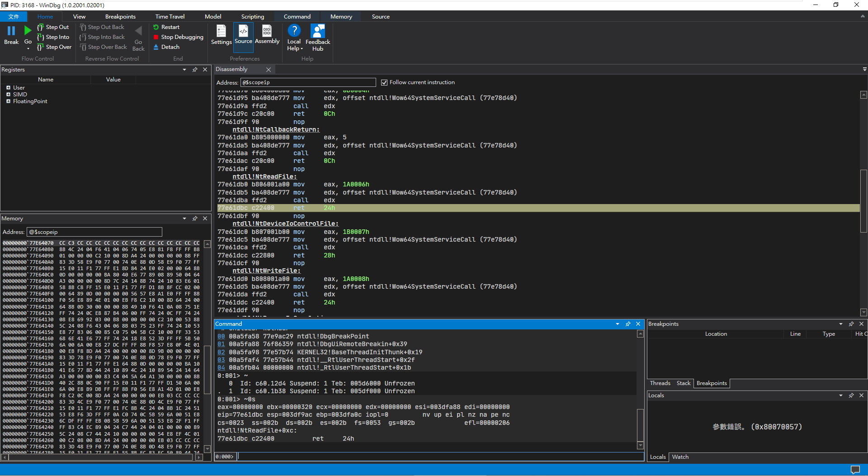Pin the Command window
868x476 pixels.
628,324
